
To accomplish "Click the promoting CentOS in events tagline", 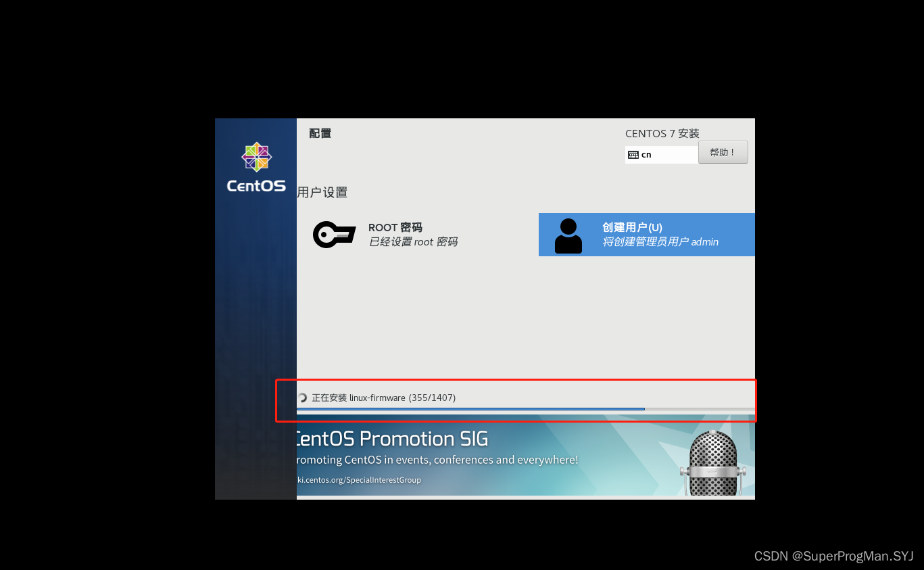I will [437, 460].
